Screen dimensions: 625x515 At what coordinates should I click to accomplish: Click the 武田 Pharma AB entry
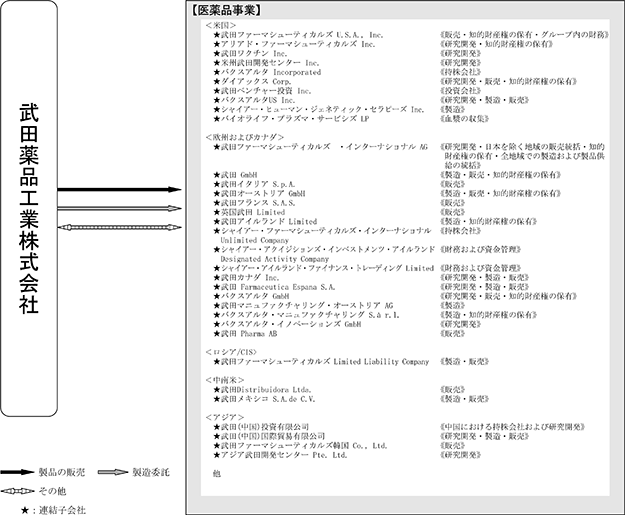(x=254, y=333)
